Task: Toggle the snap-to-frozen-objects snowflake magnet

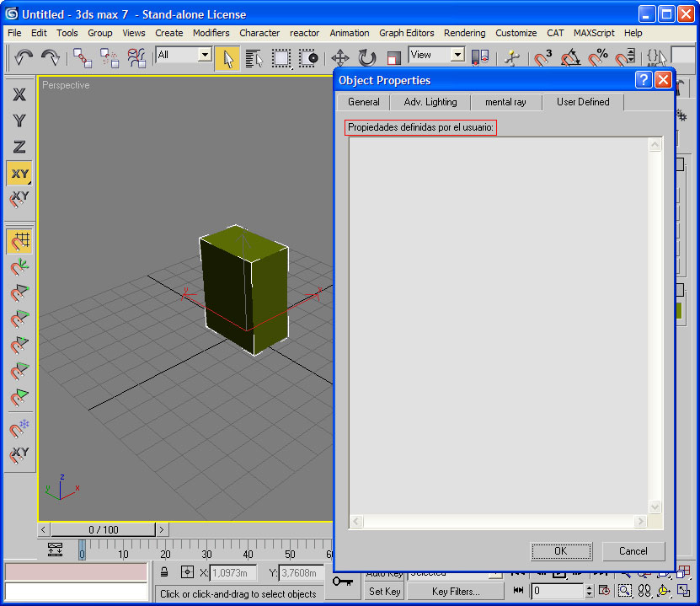Action: tap(19, 429)
